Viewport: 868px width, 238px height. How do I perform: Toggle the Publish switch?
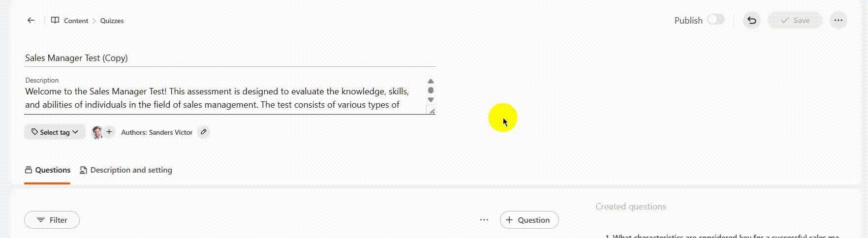pos(716,20)
